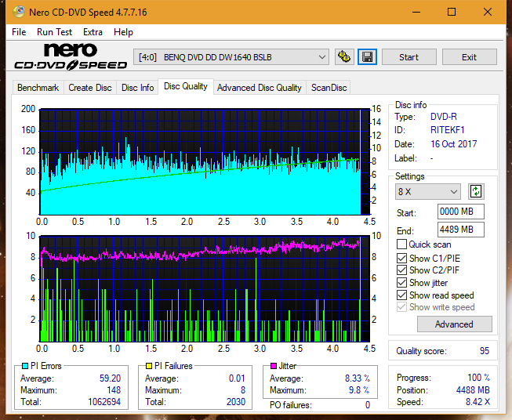Viewport: 512px width, 420px height.
Task: Click the Advanced settings button
Action: (x=454, y=324)
